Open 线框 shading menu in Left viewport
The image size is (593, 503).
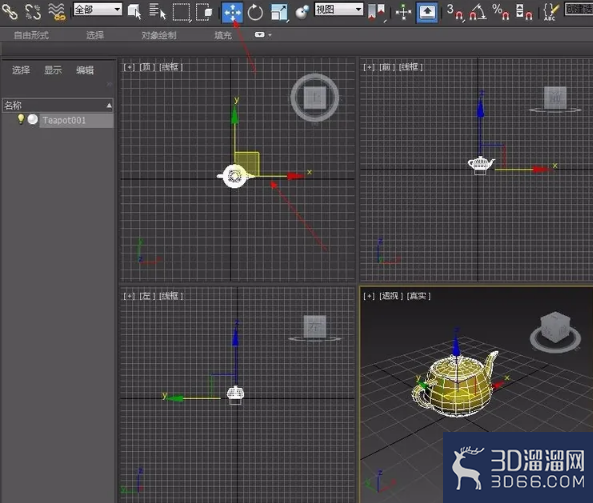pos(171,296)
